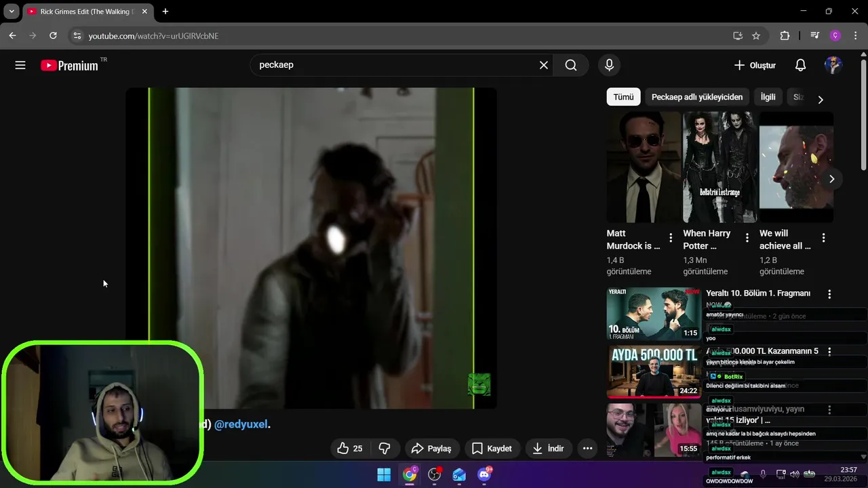Click the video player area

[311, 248]
